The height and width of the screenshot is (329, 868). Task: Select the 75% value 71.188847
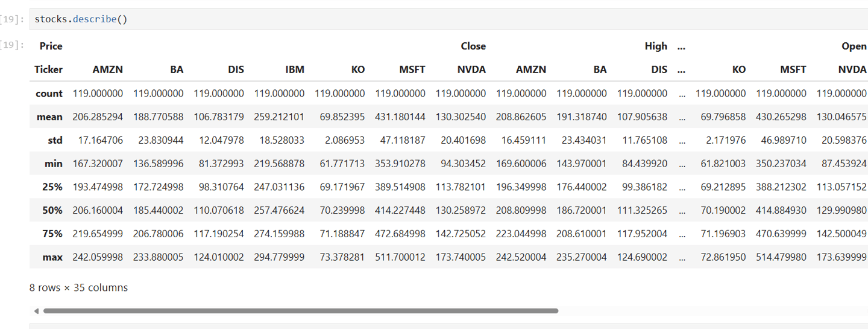[x=342, y=234]
